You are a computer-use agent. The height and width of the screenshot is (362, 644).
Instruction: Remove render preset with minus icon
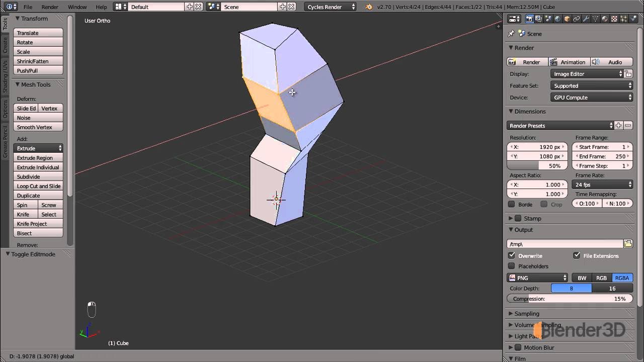tap(628, 126)
